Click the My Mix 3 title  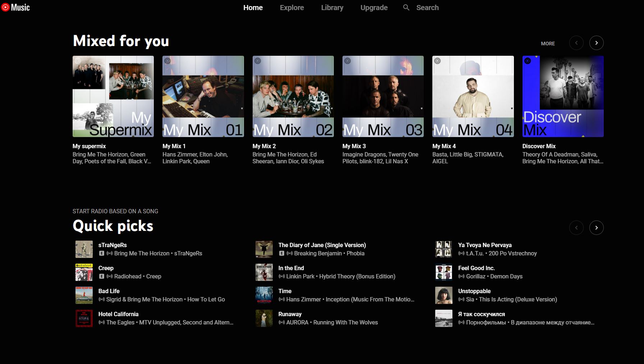(x=354, y=146)
